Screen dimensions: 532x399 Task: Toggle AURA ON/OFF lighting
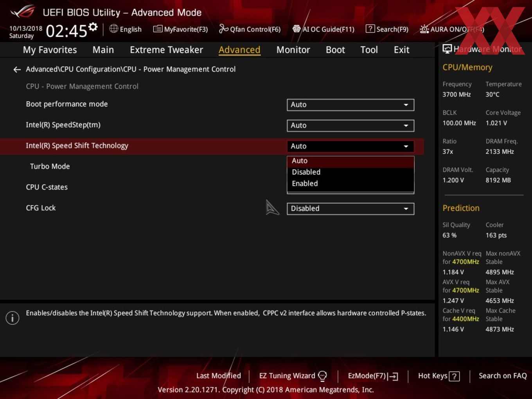point(452,29)
